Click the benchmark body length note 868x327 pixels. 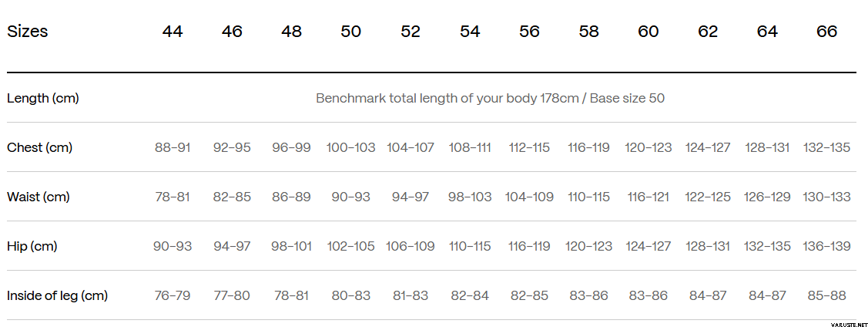[x=490, y=99]
